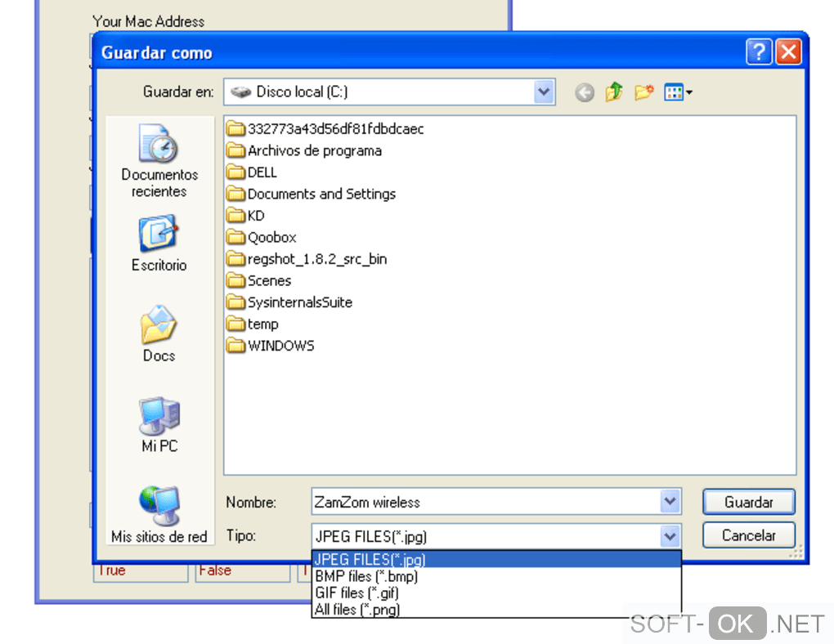Close the Guardar como dialog
This screenshot has width=834, height=644.
pos(788,52)
